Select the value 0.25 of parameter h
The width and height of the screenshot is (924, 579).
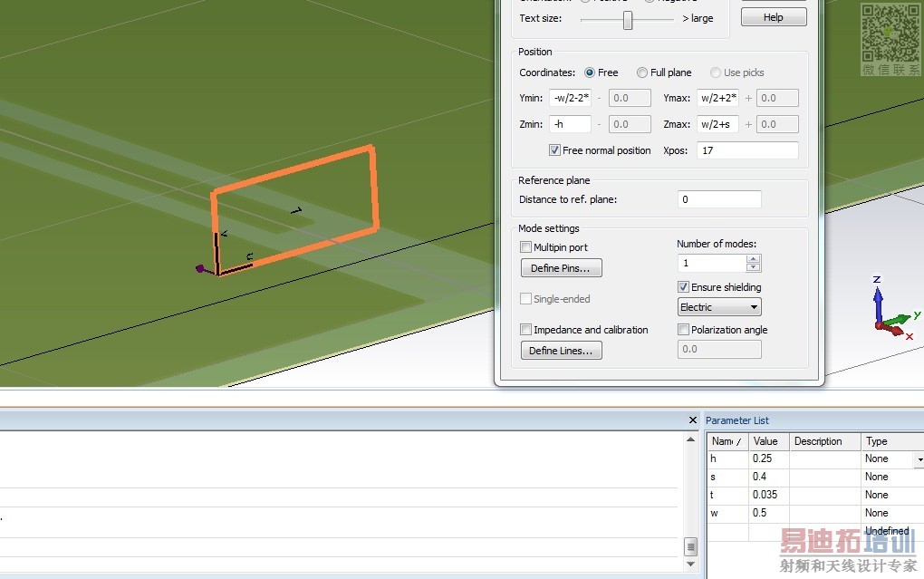coord(768,458)
